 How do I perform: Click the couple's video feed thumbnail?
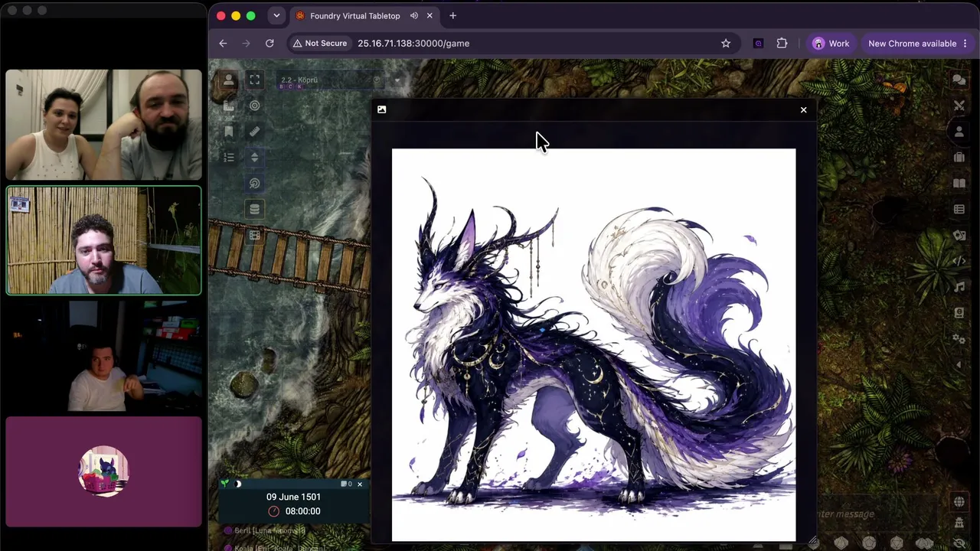point(104,125)
